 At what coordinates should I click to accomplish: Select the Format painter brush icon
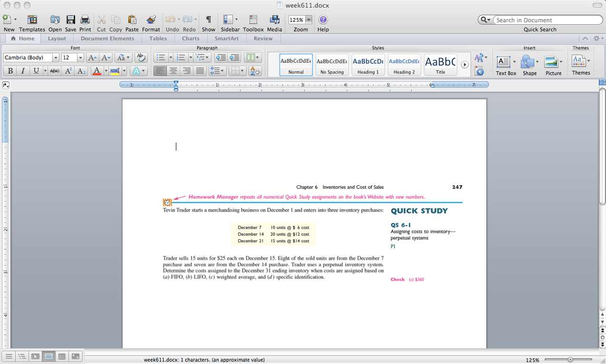coord(151,19)
